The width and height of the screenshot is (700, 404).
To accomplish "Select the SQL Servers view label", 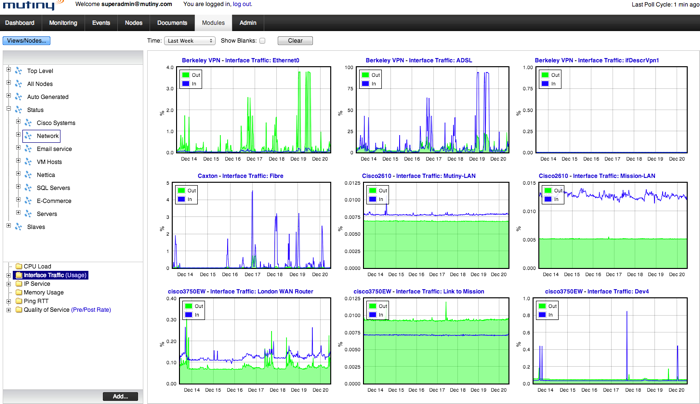I will point(53,188).
